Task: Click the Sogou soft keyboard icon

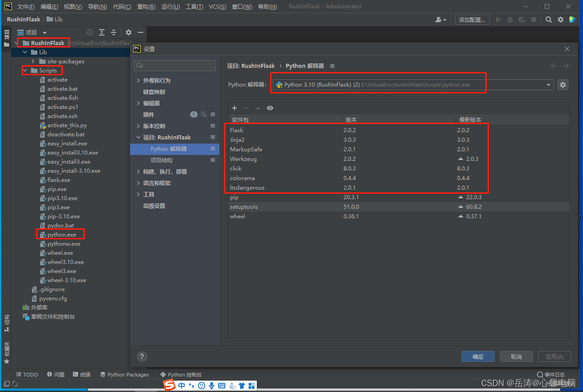Action: 222,386
